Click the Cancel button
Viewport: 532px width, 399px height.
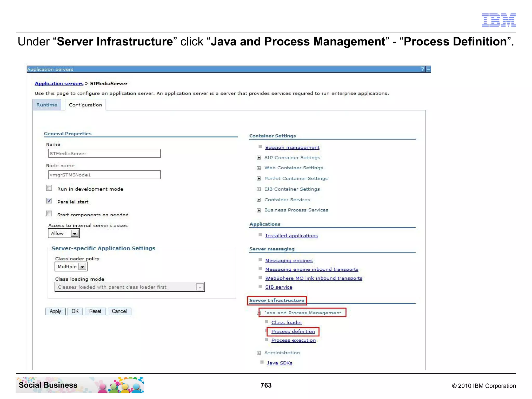[x=119, y=311]
